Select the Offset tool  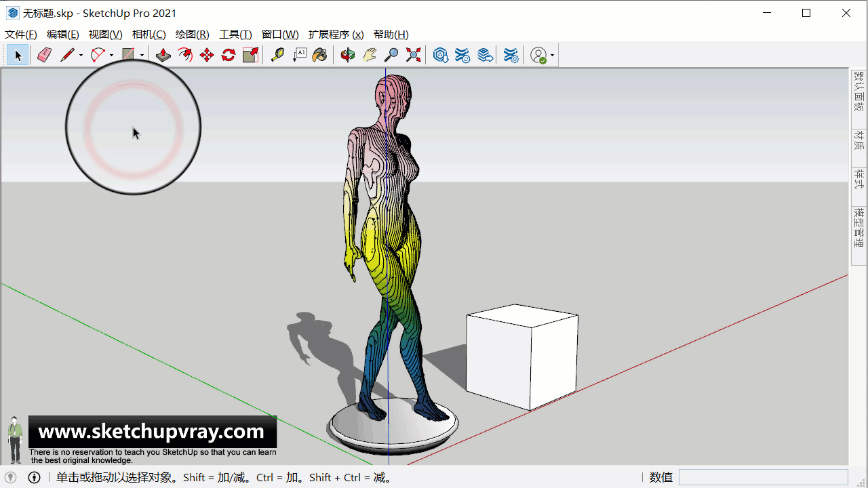[185, 55]
